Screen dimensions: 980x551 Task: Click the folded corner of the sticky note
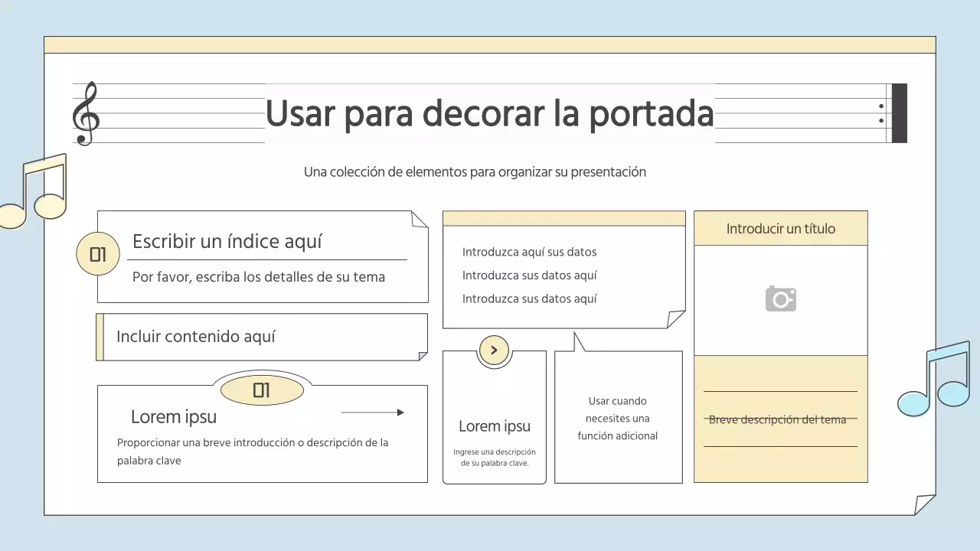pos(677,318)
